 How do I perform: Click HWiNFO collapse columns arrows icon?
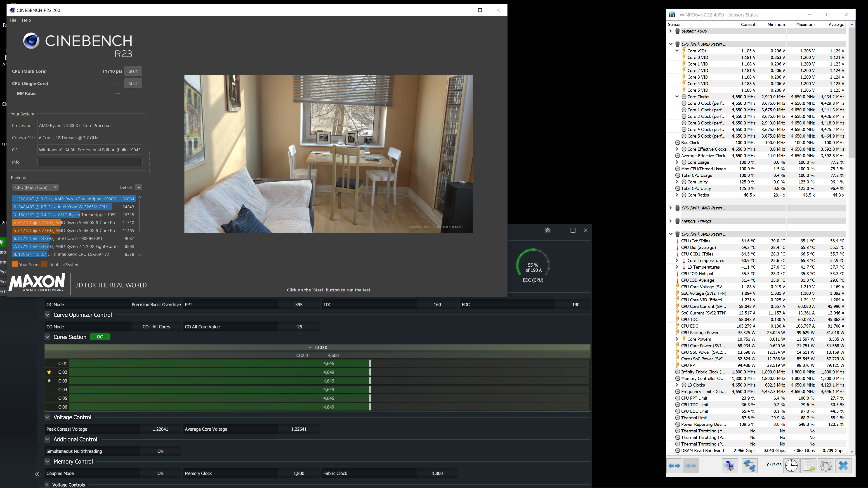click(x=691, y=466)
